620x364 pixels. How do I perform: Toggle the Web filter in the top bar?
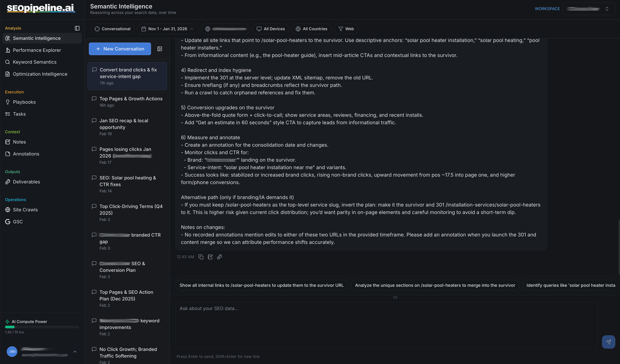coord(346,29)
